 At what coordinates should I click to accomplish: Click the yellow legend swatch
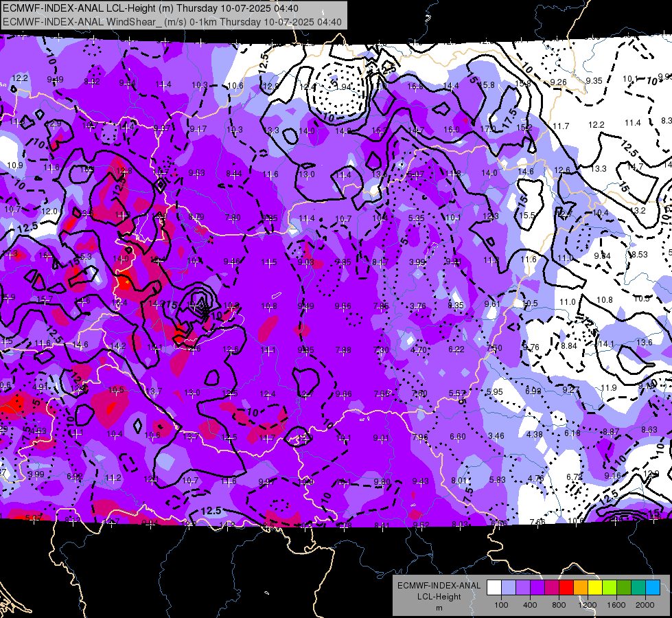coord(595,588)
